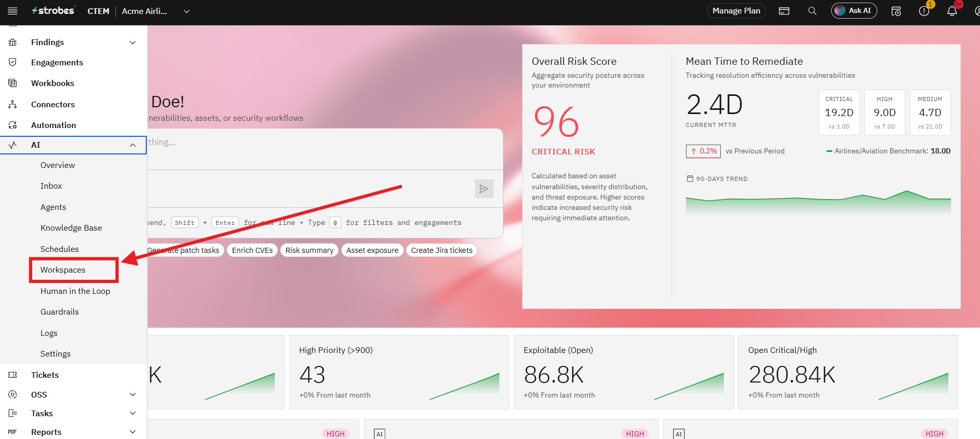Open Connectors in sidebar
980x439 pixels.
click(53, 105)
